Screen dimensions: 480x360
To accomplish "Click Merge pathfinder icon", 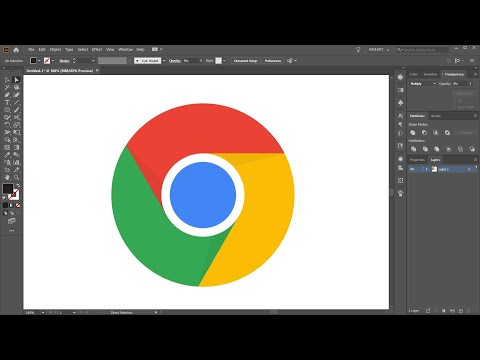I will tap(437, 149).
